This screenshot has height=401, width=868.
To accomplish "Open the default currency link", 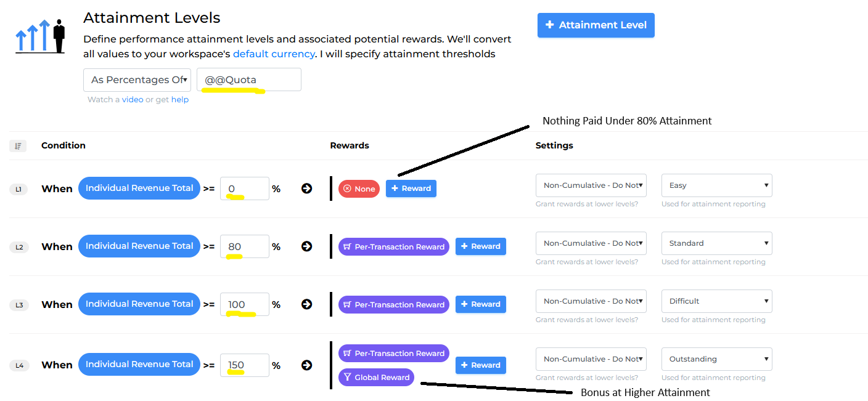I will click(274, 54).
